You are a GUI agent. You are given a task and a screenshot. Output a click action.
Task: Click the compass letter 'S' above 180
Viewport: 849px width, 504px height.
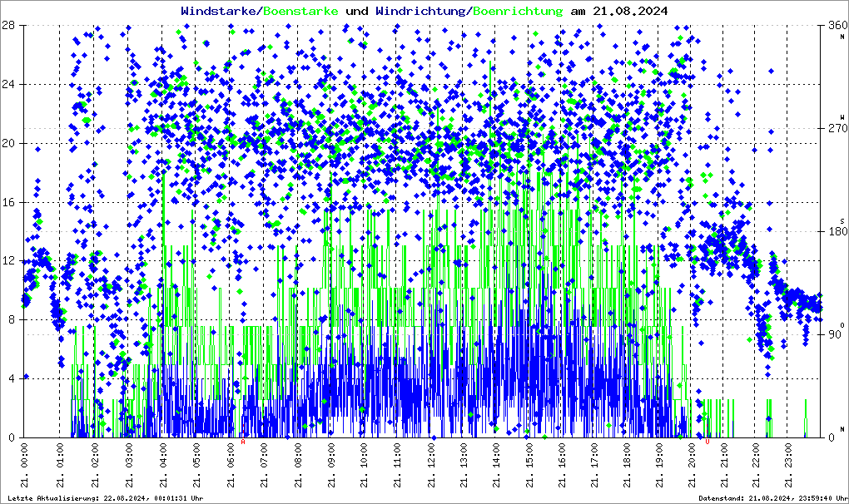click(842, 220)
